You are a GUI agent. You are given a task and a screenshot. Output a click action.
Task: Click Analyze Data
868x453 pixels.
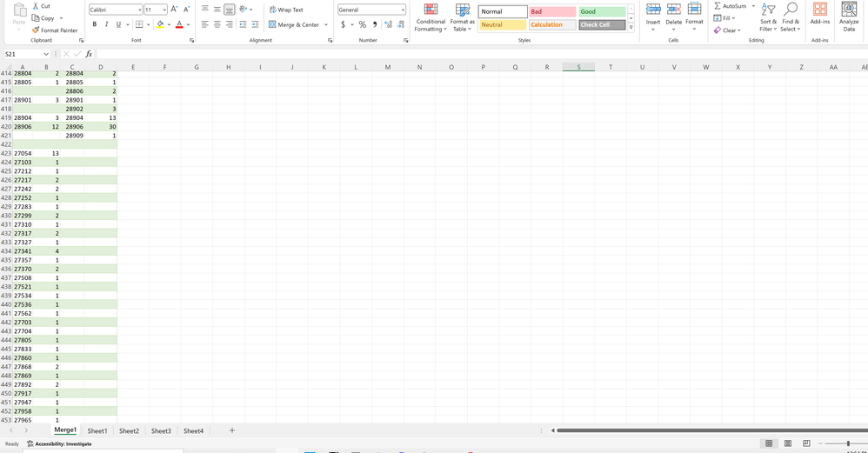coord(849,17)
